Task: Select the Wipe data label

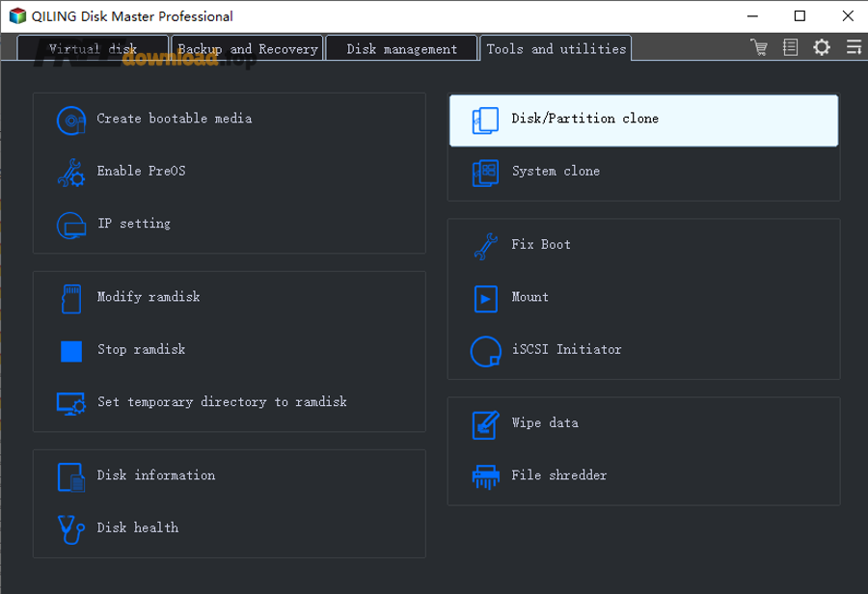Action: 545,423
